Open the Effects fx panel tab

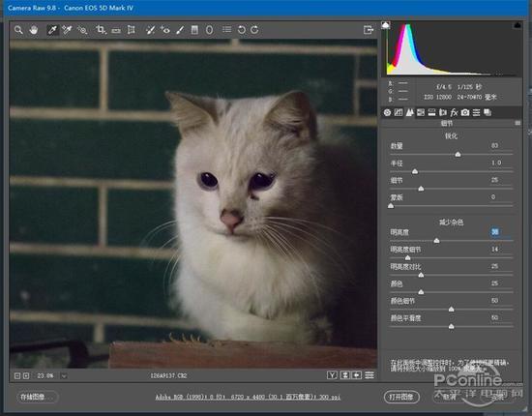[454, 112]
